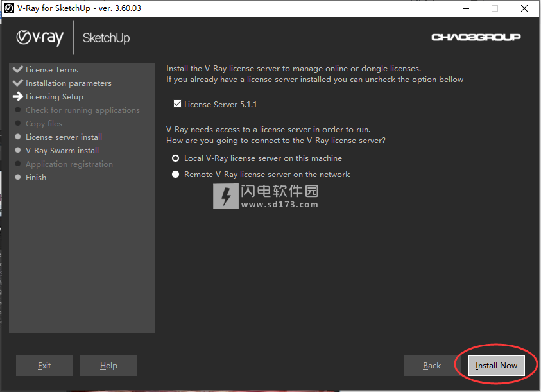The height and width of the screenshot is (392, 541).
Task: Minimize the installer window
Action: [x=466, y=8]
